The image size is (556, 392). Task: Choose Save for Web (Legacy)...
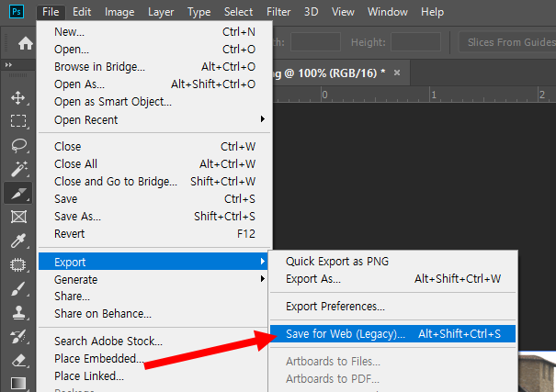tap(393, 333)
